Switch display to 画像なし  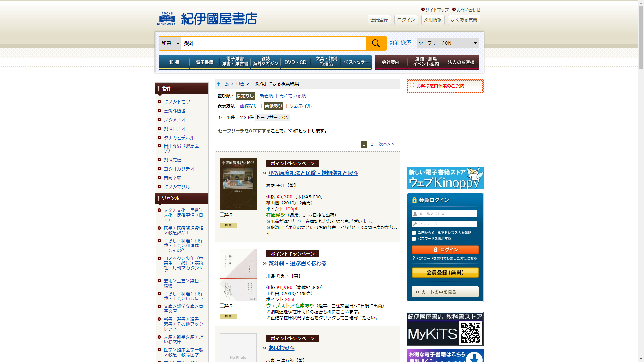[249, 106]
